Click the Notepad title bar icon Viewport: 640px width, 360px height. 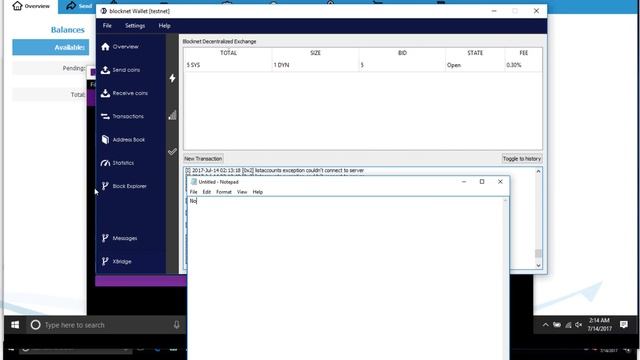194,182
